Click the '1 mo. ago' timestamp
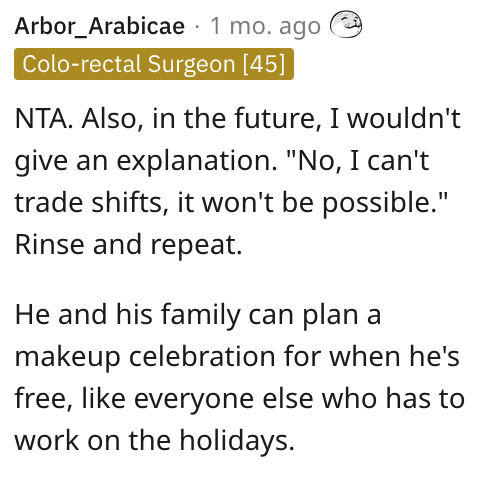Screen dimensions: 494x478 pos(265,26)
